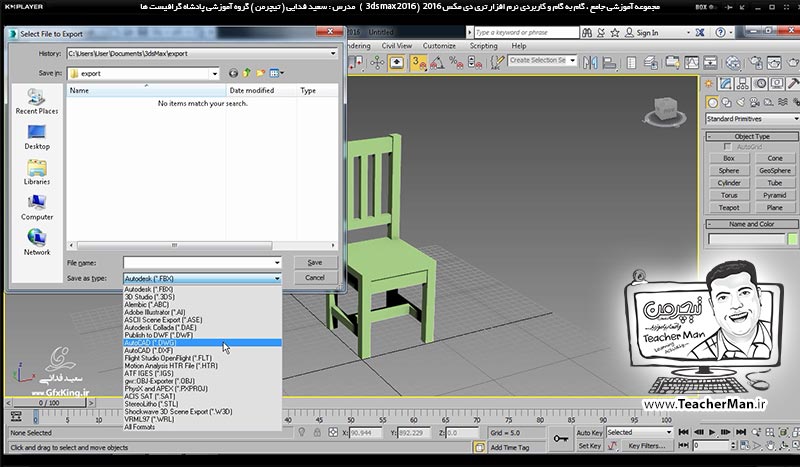This screenshot has height=467, width=800.
Task: Select the Space Warps category icon
Action: (782, 103)
